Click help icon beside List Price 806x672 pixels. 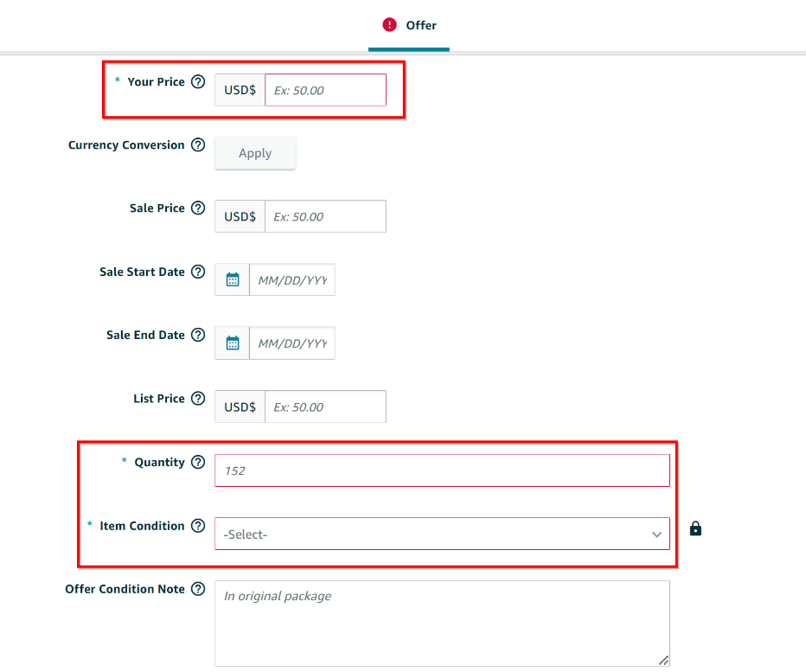click(x=198, y=399)
